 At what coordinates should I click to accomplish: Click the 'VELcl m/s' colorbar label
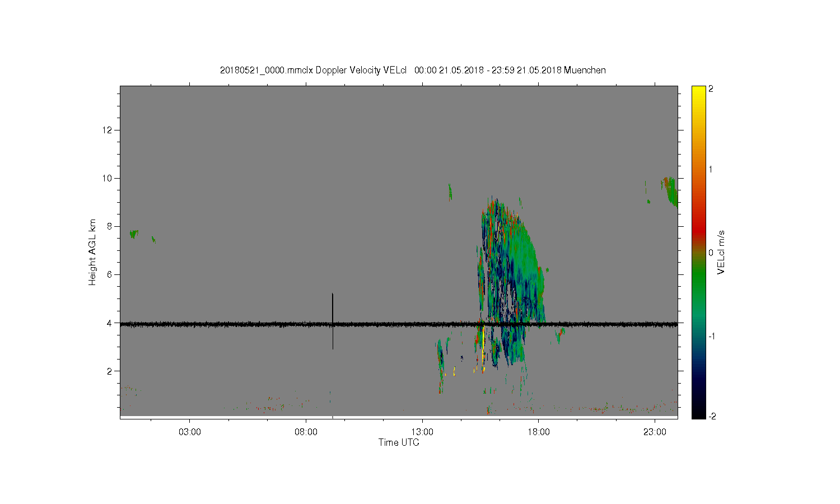tap(721, 252)
